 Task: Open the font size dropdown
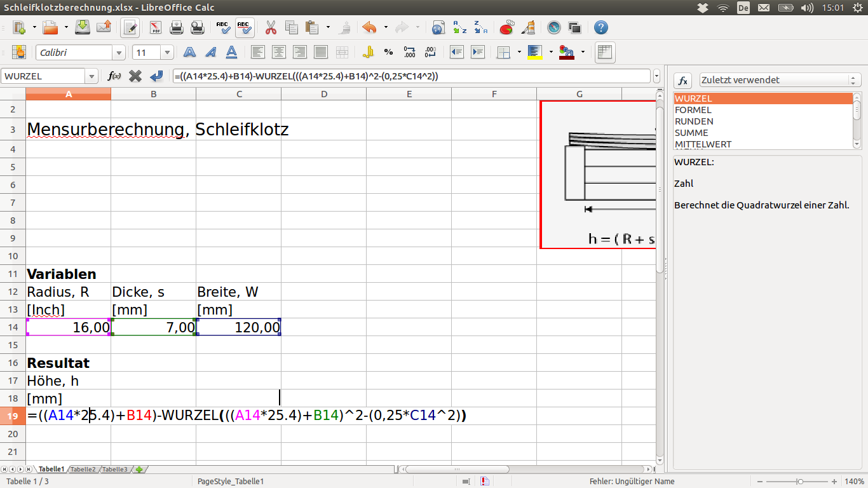pyautogui.click(x=168, y=53)
